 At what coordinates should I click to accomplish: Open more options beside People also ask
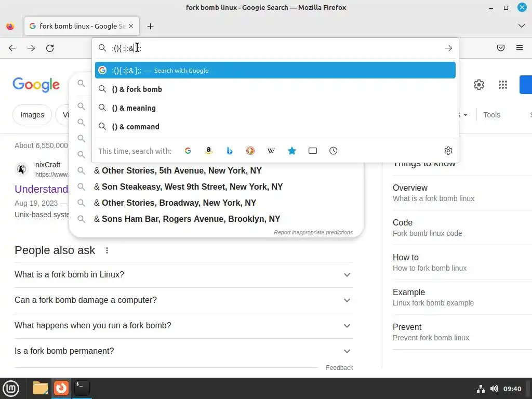pyautogui.click(x=107, y=250)
